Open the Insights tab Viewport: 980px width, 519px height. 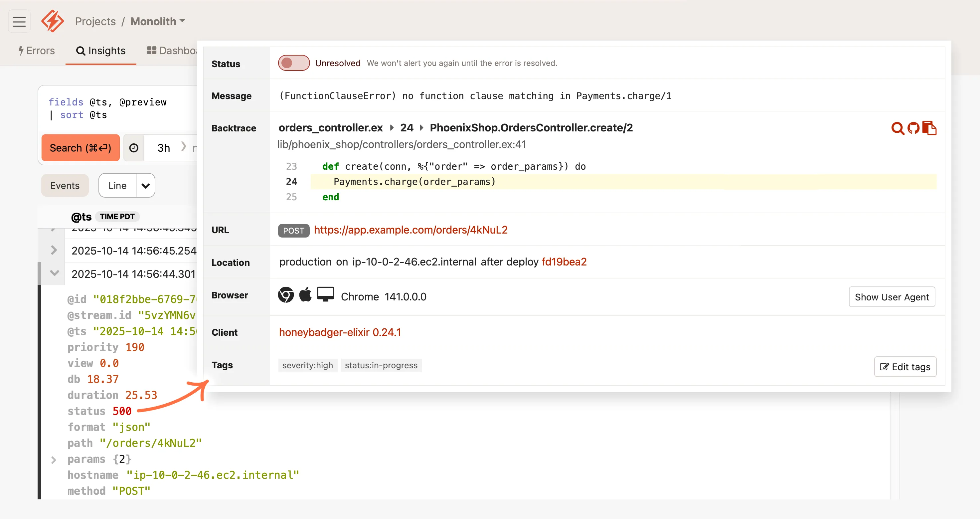click(x=101, y=51)
